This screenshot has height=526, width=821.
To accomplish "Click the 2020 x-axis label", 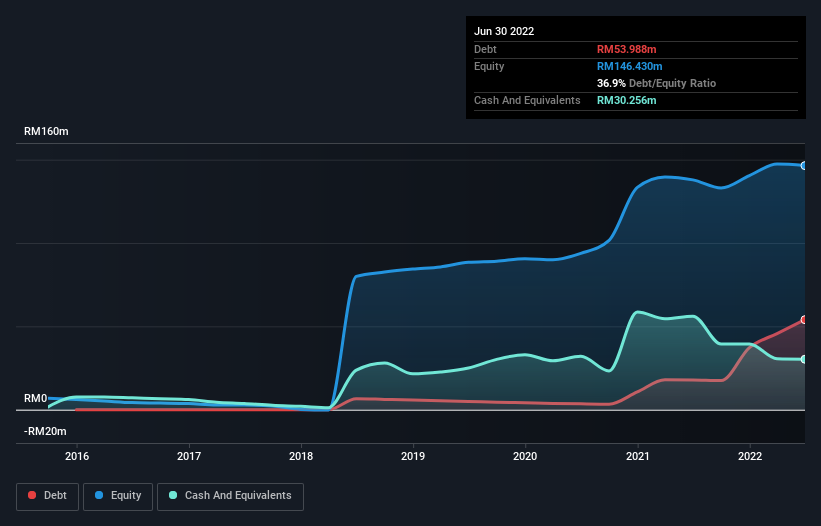I will click(525, 456).
